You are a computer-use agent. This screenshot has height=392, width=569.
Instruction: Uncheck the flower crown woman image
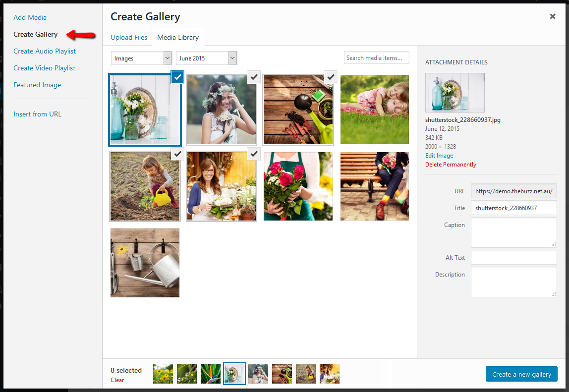(x=254, y=77)
